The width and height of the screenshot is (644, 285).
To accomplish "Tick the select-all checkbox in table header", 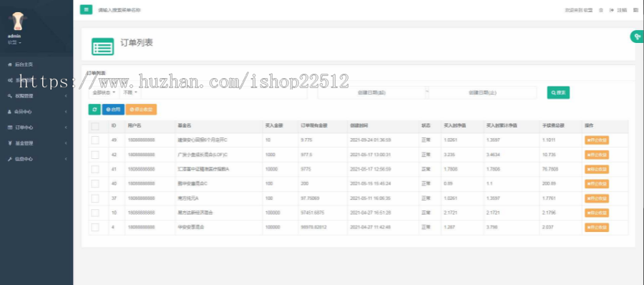I will tap(95, 126).
